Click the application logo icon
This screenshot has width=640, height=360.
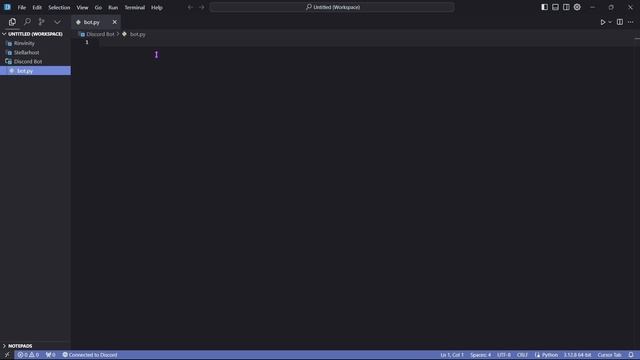pyautogui.click(x=7, y=7)
